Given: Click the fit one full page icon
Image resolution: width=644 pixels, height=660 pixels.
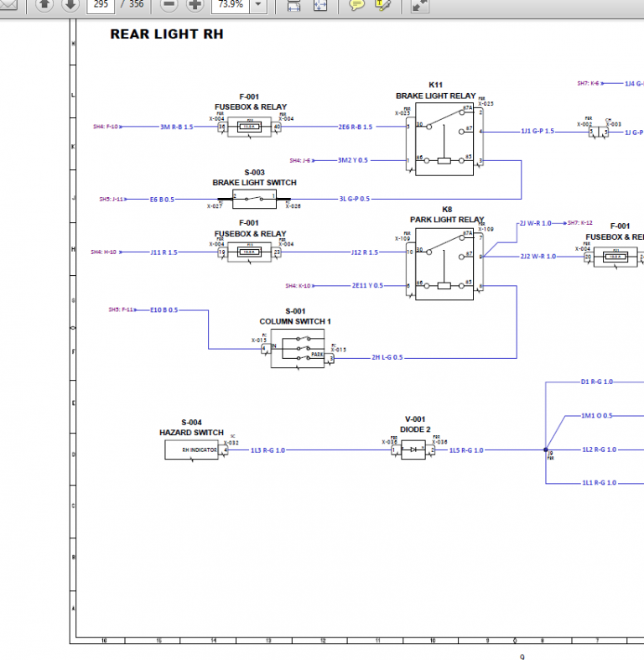Looking at the screenshot, I should (x=319, y=5).
